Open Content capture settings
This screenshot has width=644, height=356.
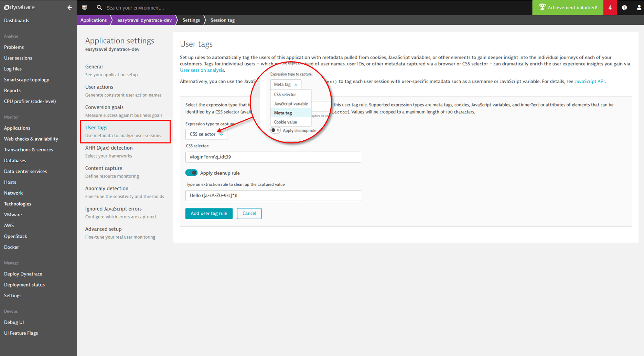[104, 168]
